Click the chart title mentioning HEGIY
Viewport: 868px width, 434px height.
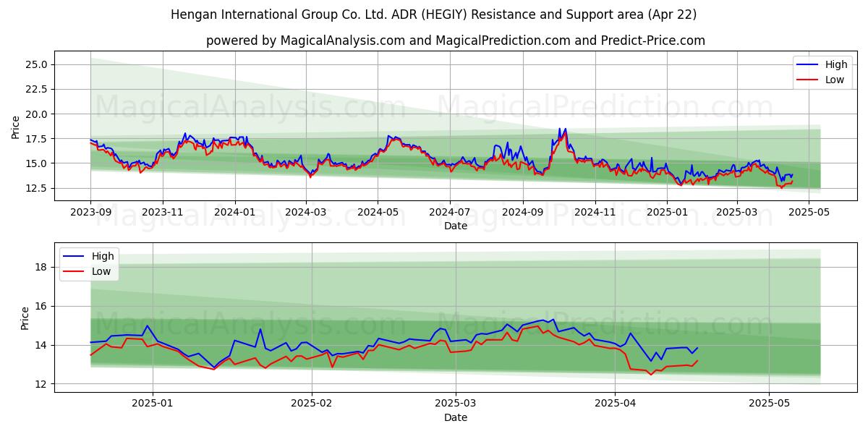pyautogui.click(x=434, y=14)
